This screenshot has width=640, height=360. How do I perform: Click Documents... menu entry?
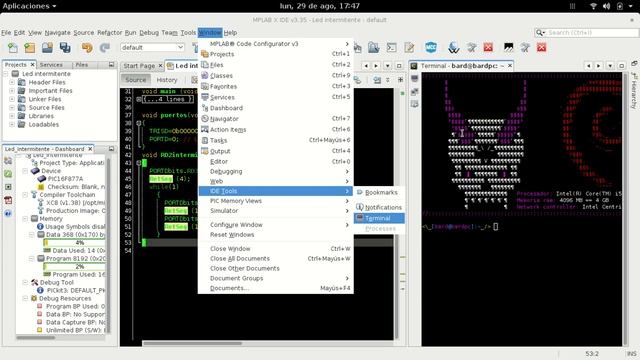[276, 288]
